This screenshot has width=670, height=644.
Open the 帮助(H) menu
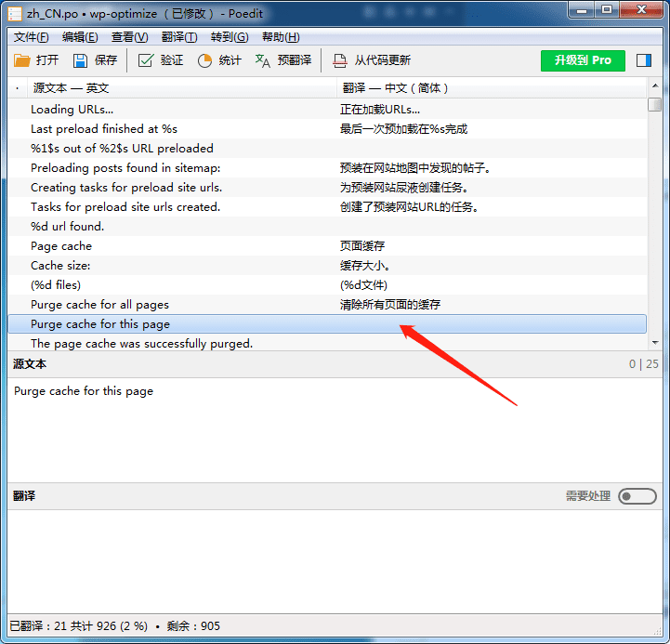pos(281,37)
